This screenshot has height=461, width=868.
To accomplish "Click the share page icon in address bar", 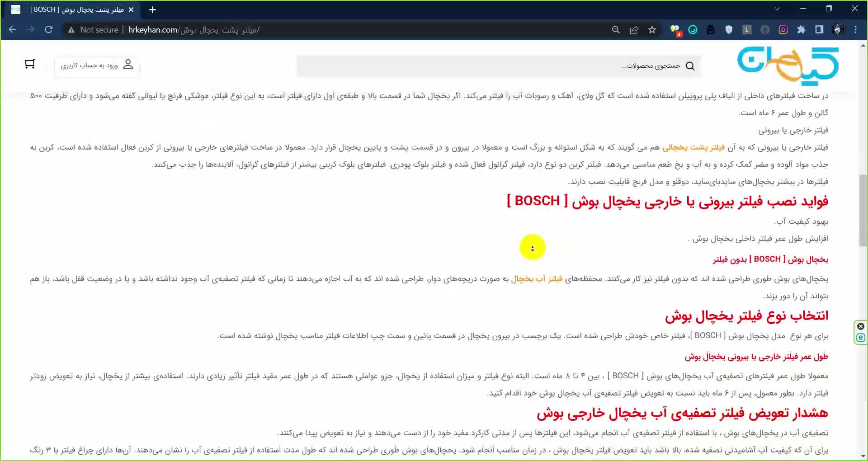I will pyautogui.click(x=634, y=30).
